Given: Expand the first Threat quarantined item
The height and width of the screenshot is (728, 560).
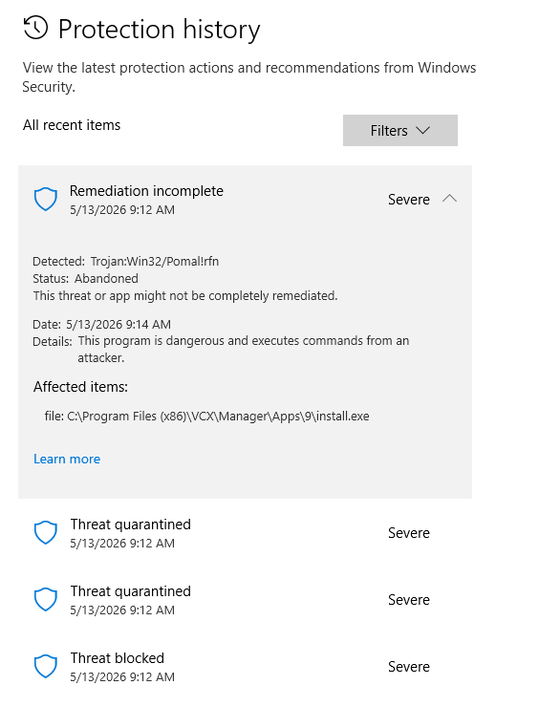Looking at the screenshot, I should [x=246, y=532].
